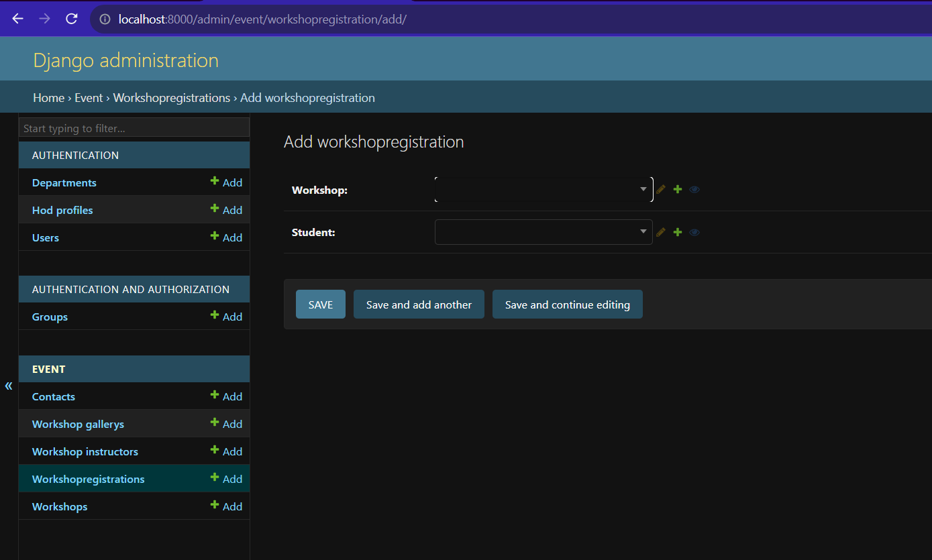The height and width of the screenshot is (560, 932).
Task: Open Event in the breadcrumb
Action: pos(89,98)
